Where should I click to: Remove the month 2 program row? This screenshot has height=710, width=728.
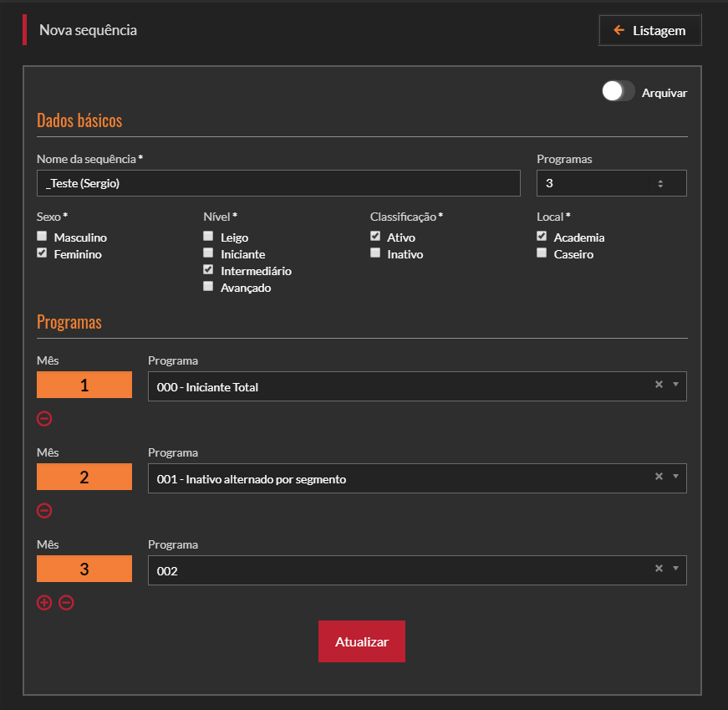(x=44, y=511)
